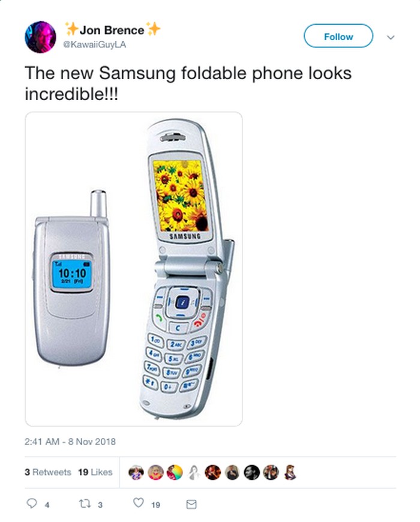The width and height of the screenshot is (420, 522).
Task: Click the envelope direct message icon
Action: [191, 504]
